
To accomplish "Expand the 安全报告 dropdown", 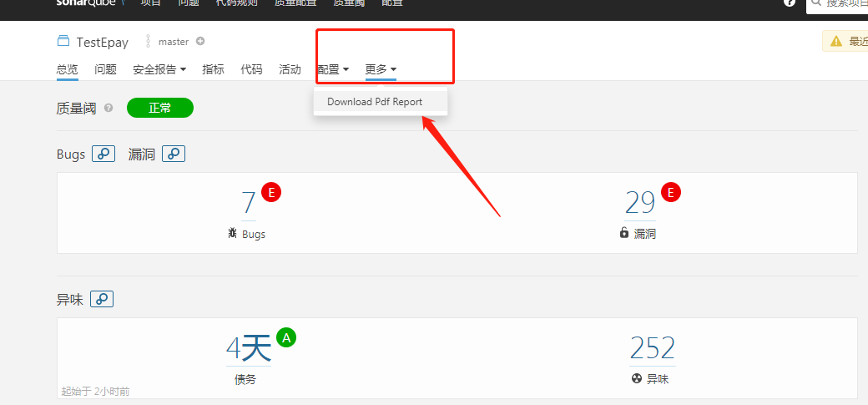I will (x=159, y=69).
